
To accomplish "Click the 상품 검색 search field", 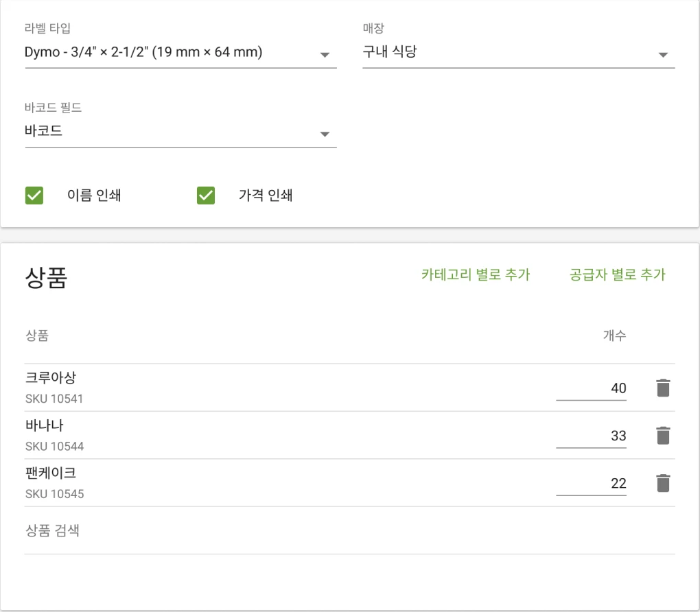I will click(x=349, y=530).
